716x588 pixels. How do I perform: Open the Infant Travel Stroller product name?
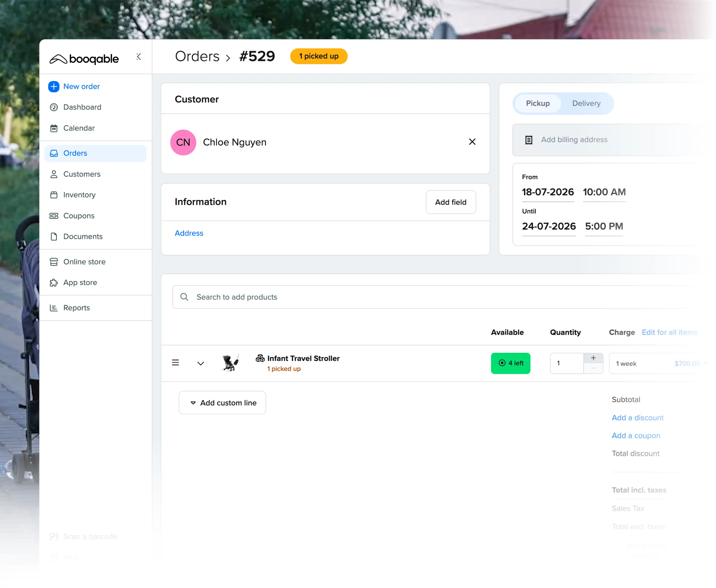tap(303, 358)
